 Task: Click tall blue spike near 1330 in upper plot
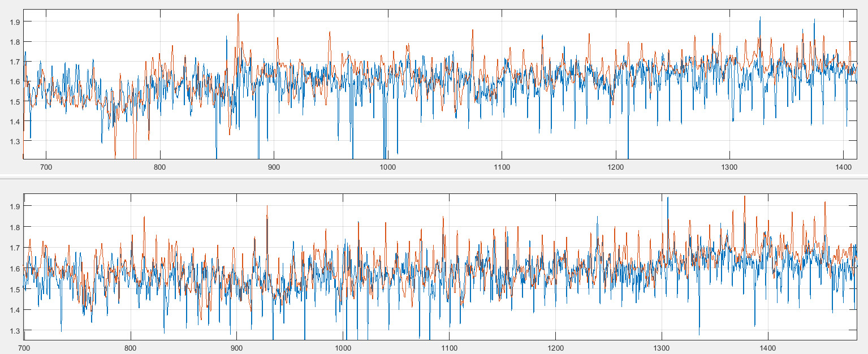coord(759,18)
